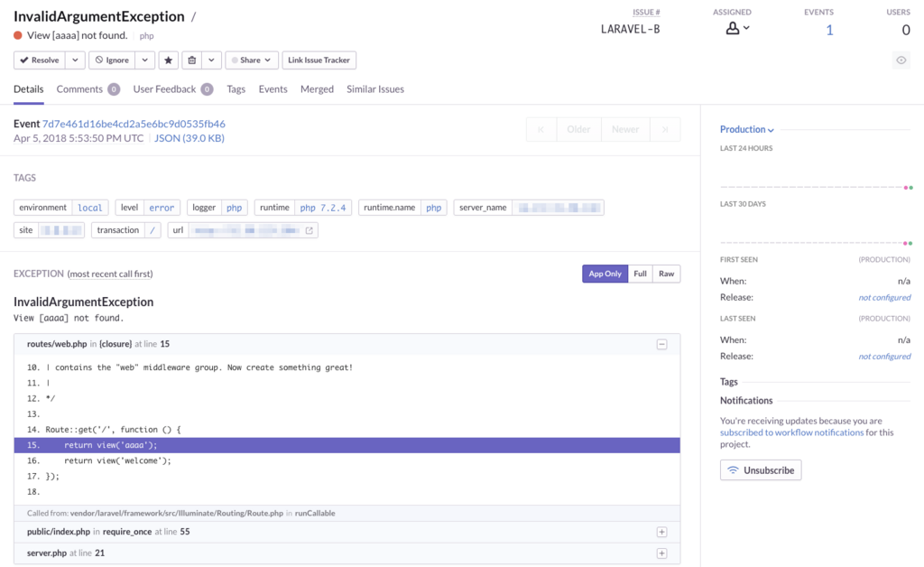Click the first seen 'not configured' release link
This screenshot has width=924, height=567.
click(x=884, y=298)
